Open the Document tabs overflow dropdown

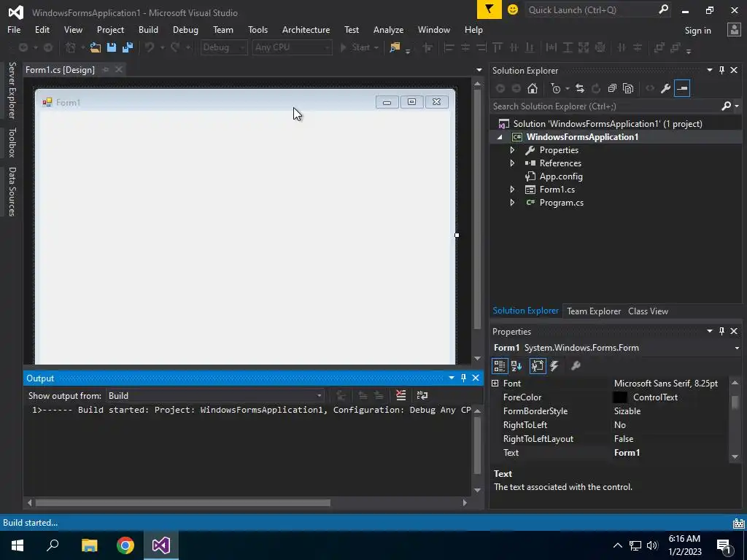click(479, 70)
